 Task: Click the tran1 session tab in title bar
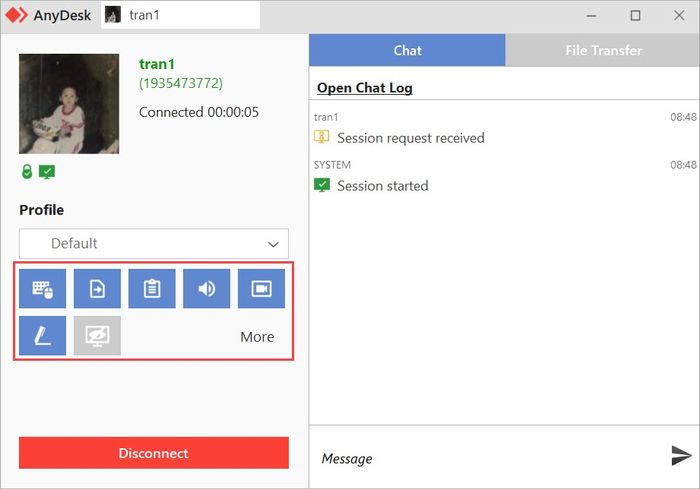pos(181,15)
